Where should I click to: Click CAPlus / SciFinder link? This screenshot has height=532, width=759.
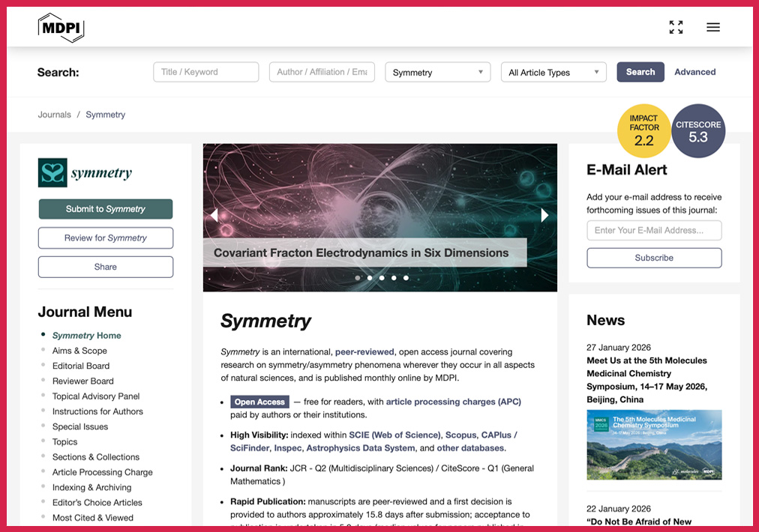pyautogui.click(x=499, y=435)
